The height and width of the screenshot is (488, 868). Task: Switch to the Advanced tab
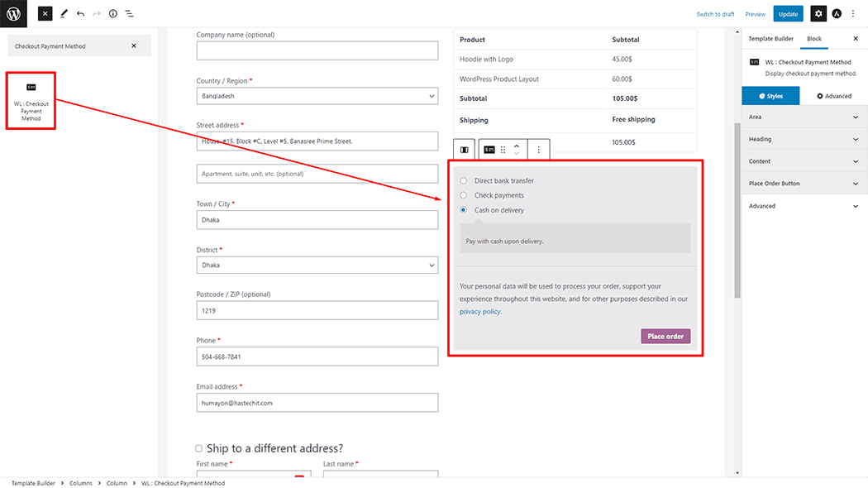[x=833, y=96]
